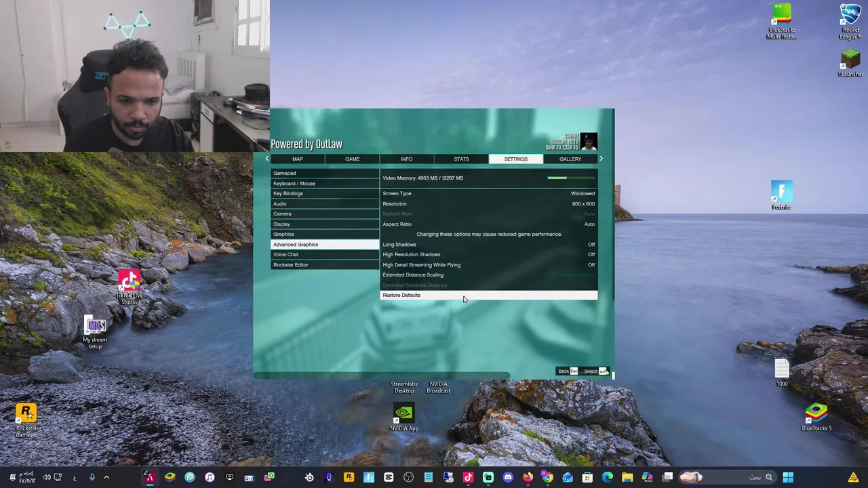Image resolution: width=868 pixels, height=488 pixels.
Task: Toggle High Detail Streaming While Flying
Action: (488, 265)
